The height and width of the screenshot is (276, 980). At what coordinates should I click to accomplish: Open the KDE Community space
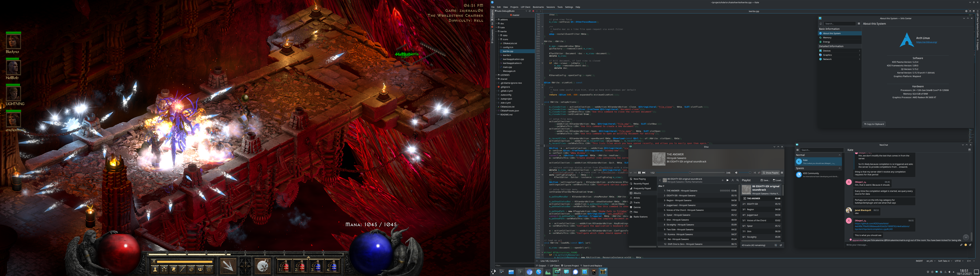click(x=818, y=175)
